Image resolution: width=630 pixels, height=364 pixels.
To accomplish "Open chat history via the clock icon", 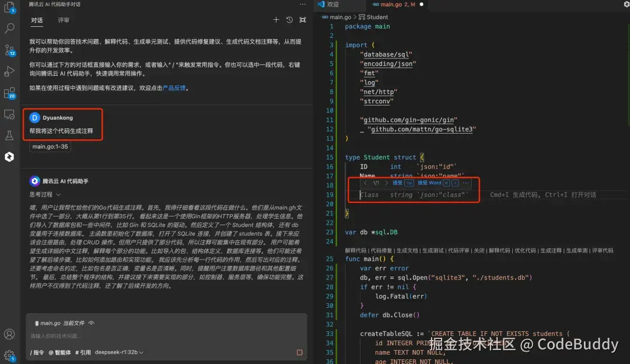I will (x=289, y=19).
